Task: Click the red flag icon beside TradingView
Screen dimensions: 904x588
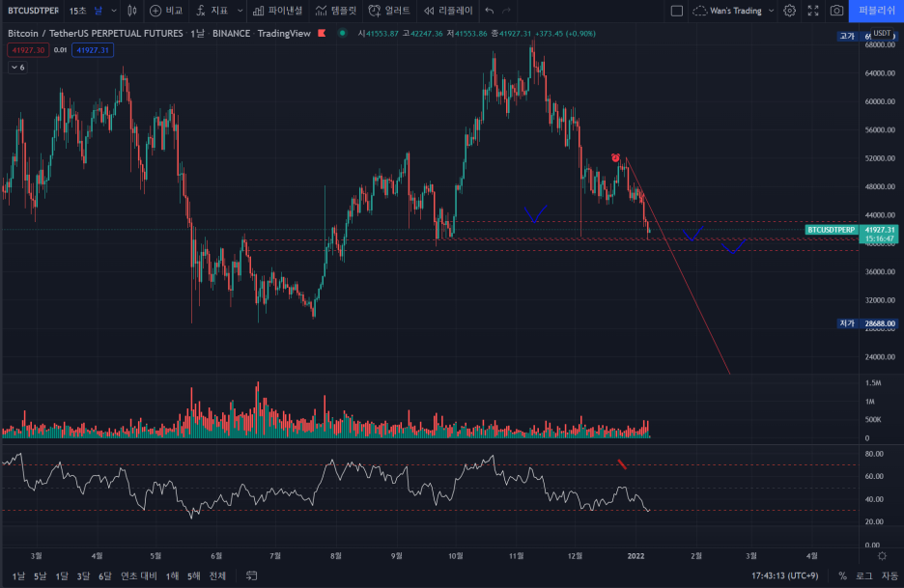Action: point(322,34)
